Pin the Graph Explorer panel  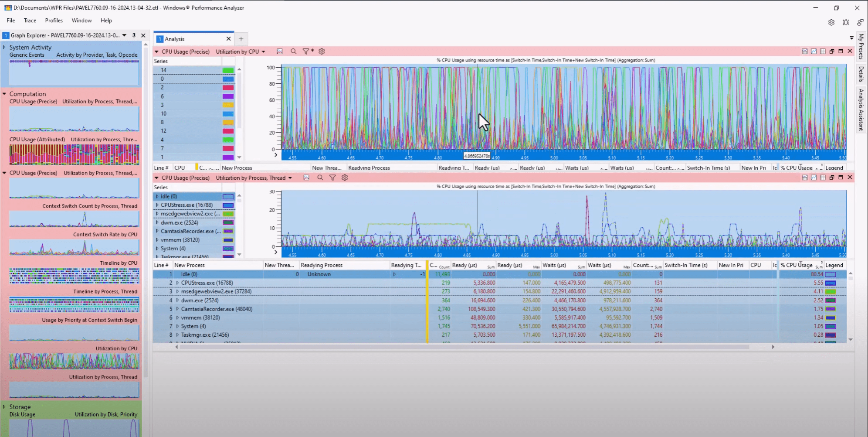click(x=134, y=35)
